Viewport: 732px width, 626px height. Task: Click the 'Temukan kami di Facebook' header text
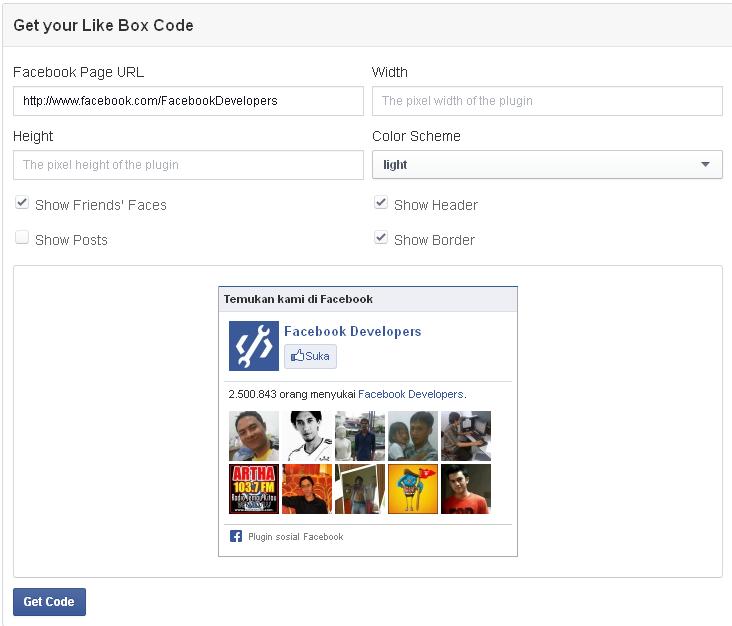pos(298,299)
